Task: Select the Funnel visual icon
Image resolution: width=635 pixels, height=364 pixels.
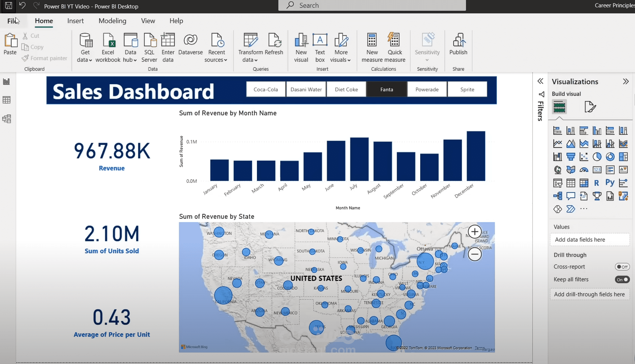Action: [571, 157]
